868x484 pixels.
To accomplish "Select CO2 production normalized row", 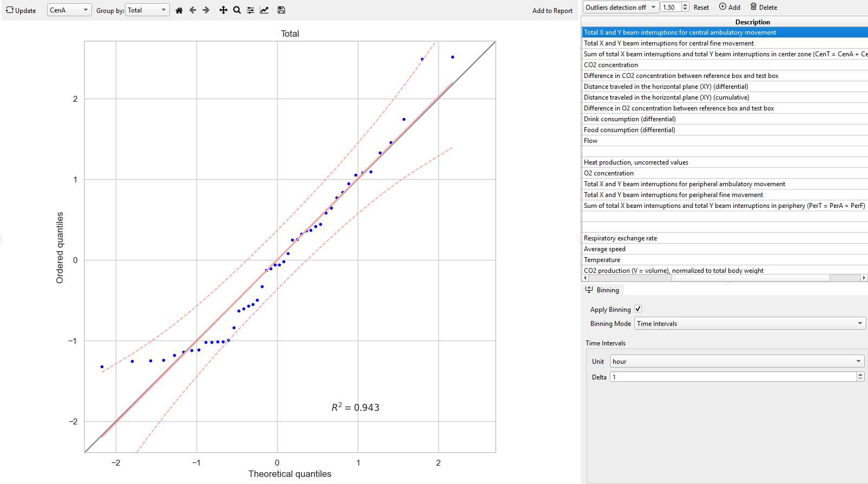I will point(725,271).
